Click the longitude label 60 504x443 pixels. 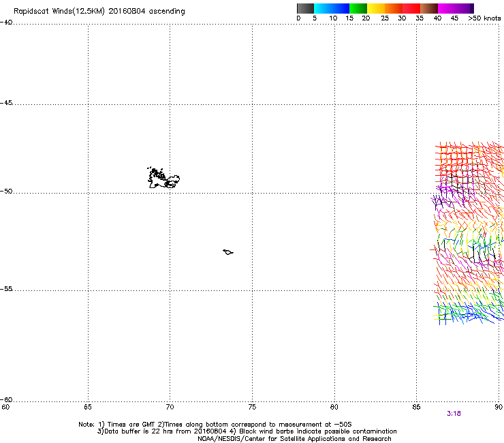click(5, 407)
